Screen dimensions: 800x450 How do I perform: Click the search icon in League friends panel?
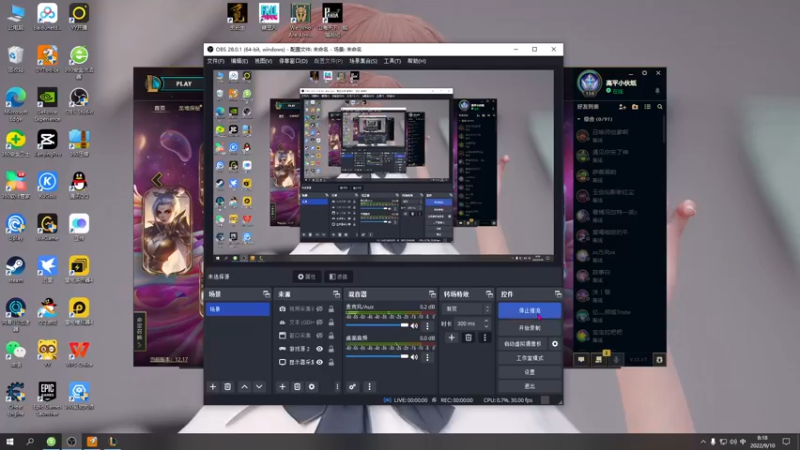coord(660,107)
